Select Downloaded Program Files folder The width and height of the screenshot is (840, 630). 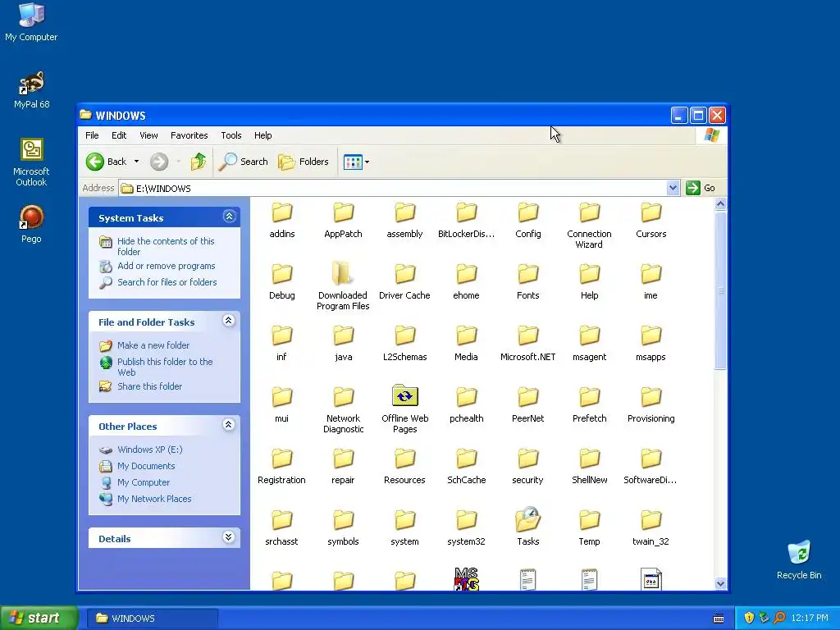click(343, 286)
